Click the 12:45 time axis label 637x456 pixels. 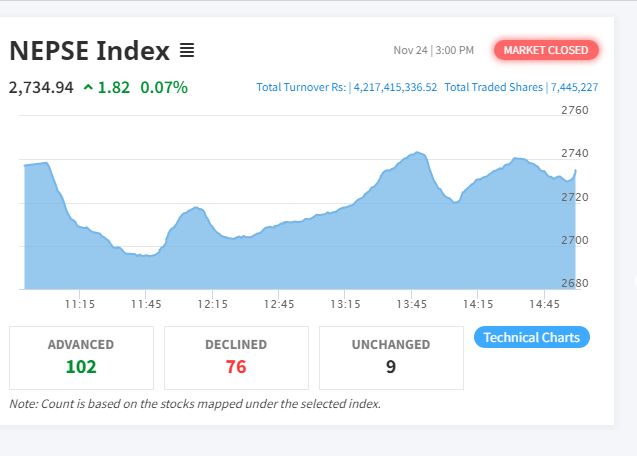click(x=279, y=304)
